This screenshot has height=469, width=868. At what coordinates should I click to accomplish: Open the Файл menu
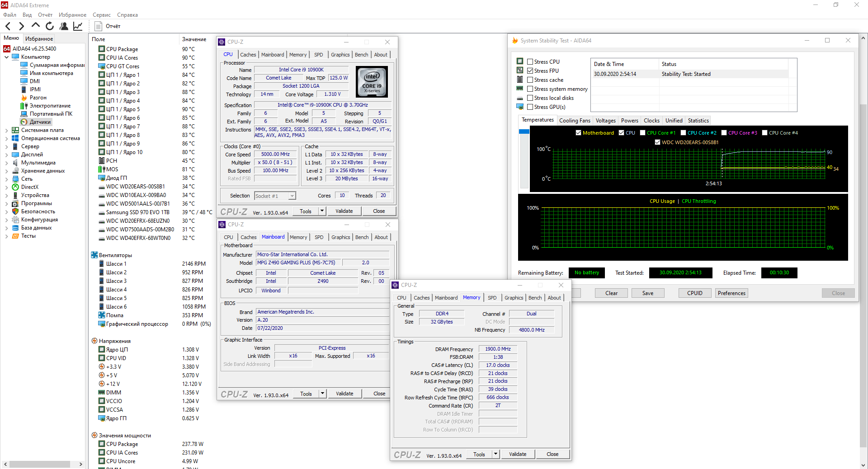tap(9, 15)
